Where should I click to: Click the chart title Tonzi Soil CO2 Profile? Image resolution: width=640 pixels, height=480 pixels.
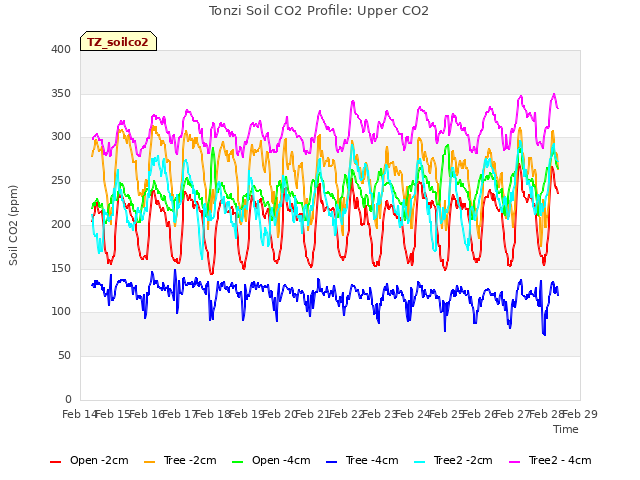pos(319,11)
